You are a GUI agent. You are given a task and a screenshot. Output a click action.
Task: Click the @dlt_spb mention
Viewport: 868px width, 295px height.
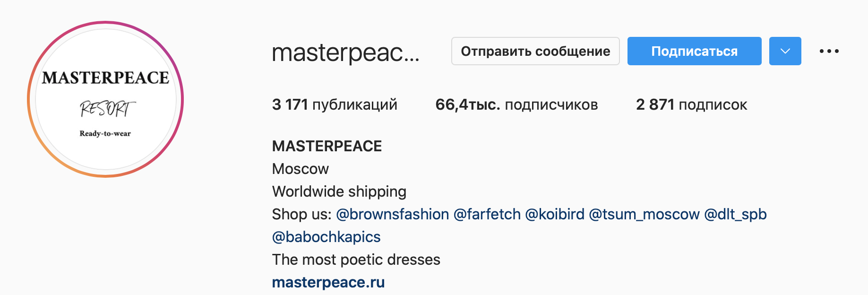tap(735, 214)
